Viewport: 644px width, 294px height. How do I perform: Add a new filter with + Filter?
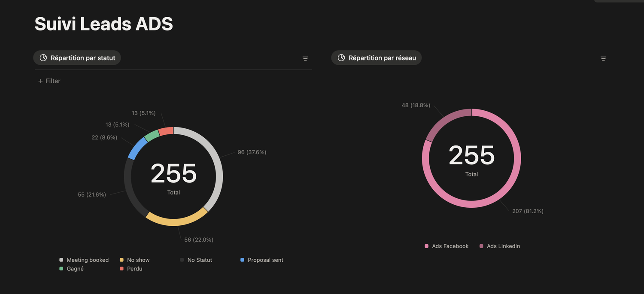click(x=49, y=81)
